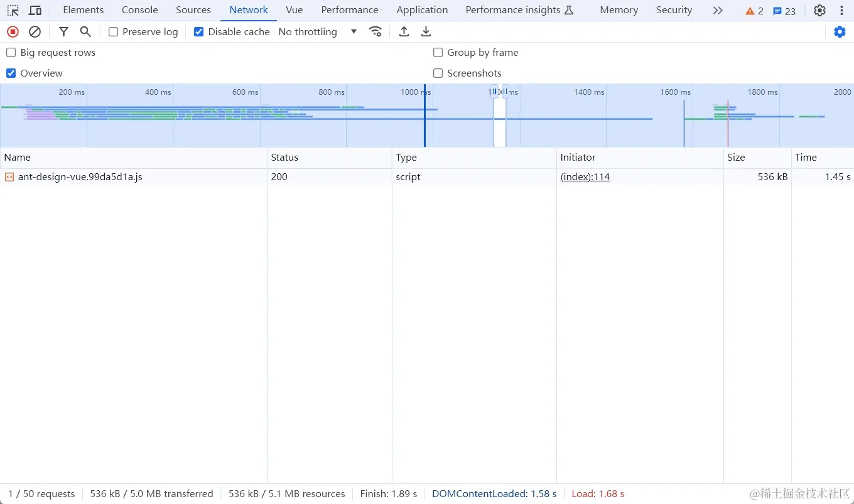Click the 536 kB size cell

pos(757,177)
